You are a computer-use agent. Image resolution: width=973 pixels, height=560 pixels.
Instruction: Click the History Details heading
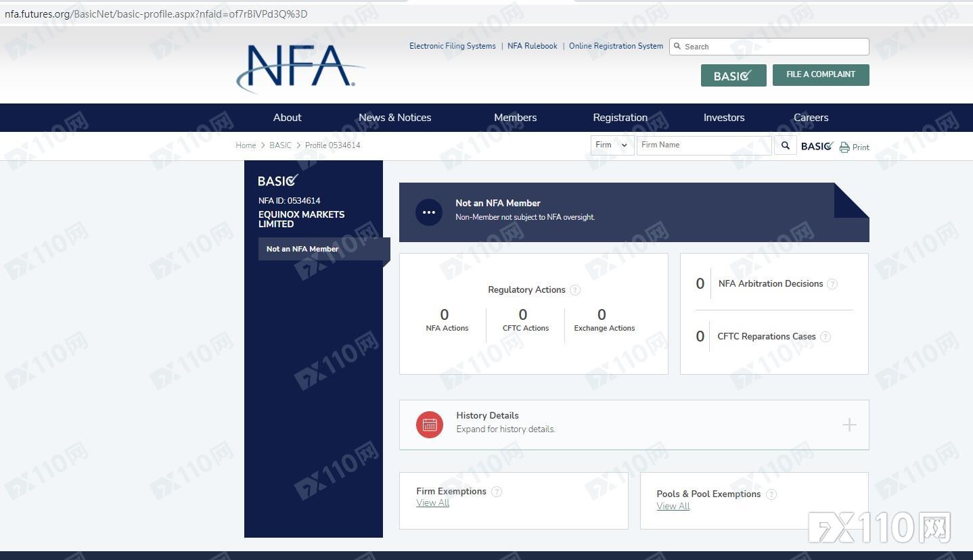[x=488, y=416]
